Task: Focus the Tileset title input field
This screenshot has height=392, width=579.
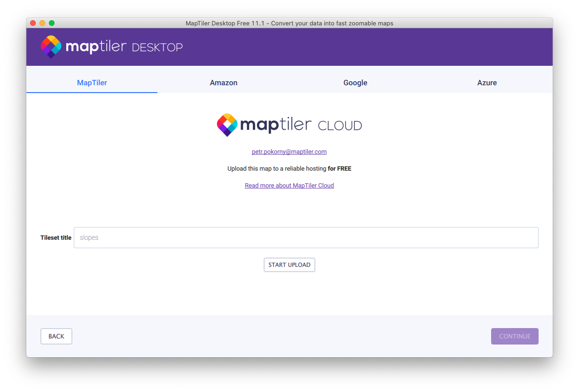Action: point(306,238)
